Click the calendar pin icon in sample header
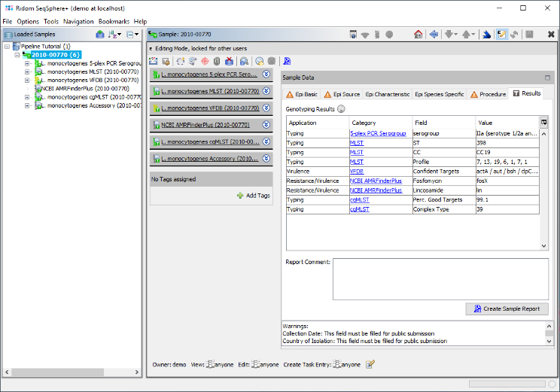 (x=353, y=35)
